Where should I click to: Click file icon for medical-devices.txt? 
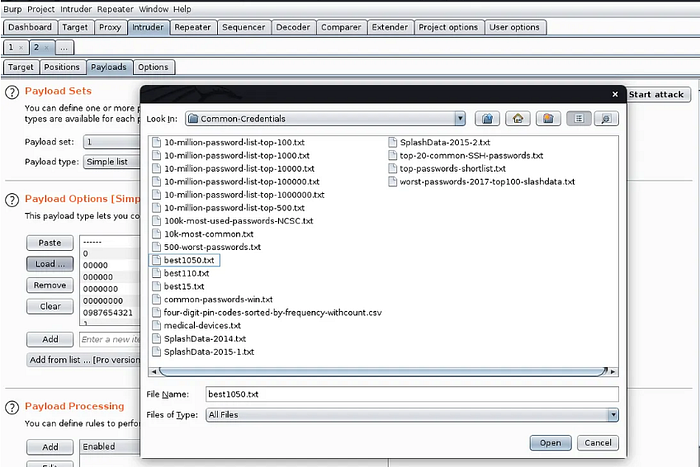[x=156, y=325]
